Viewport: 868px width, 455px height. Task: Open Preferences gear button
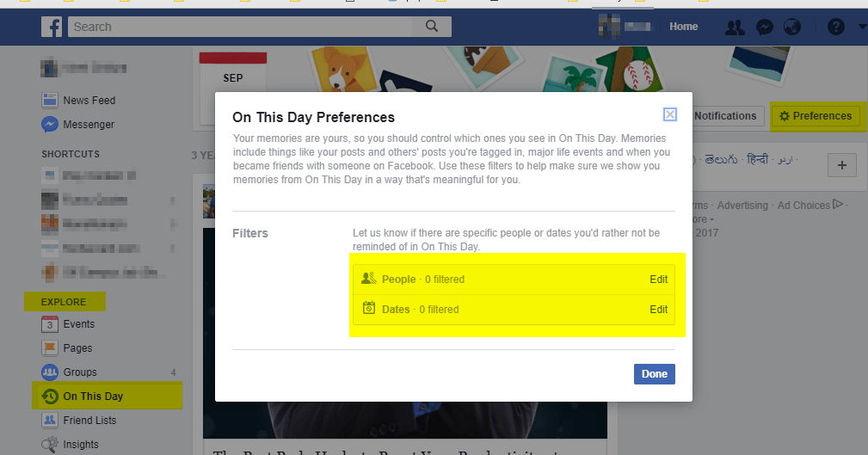pyautogui.click(x=815, y=116)
